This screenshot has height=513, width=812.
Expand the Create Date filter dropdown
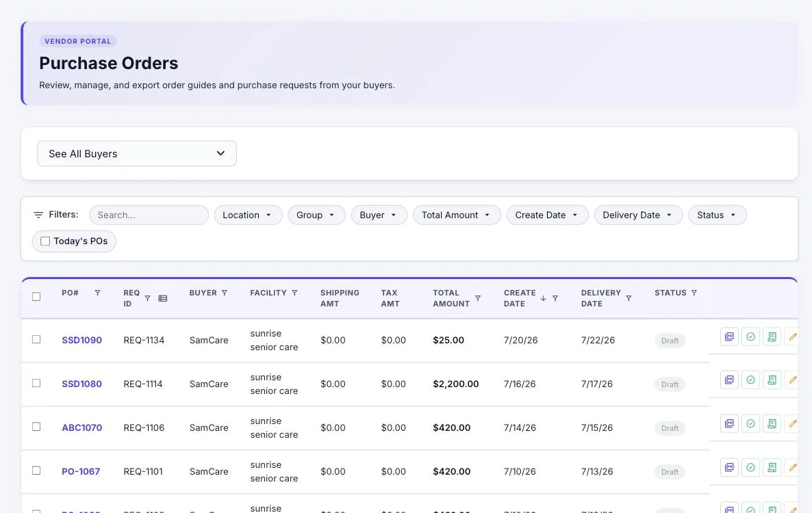(547, 215)
